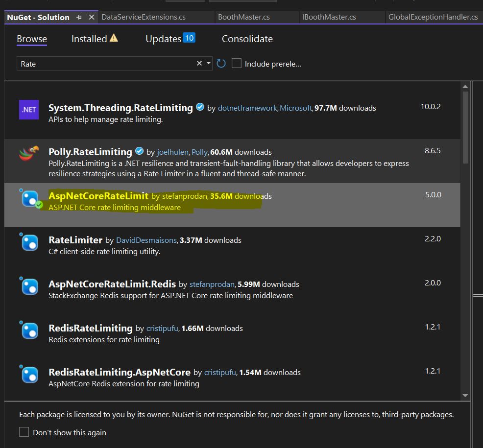Go to the Consolidate tab

247,39
